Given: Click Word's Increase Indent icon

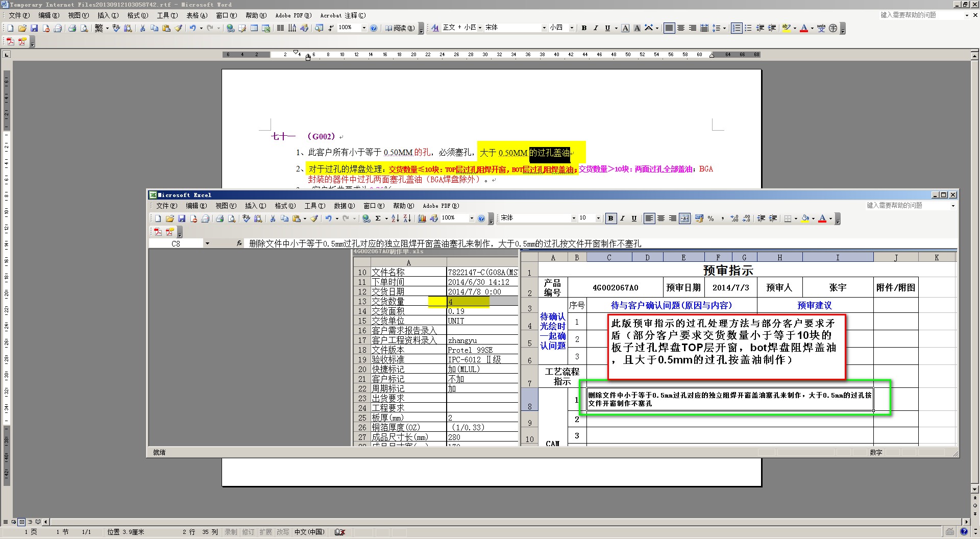Looking at the screenshot, I should click(772, 28).
